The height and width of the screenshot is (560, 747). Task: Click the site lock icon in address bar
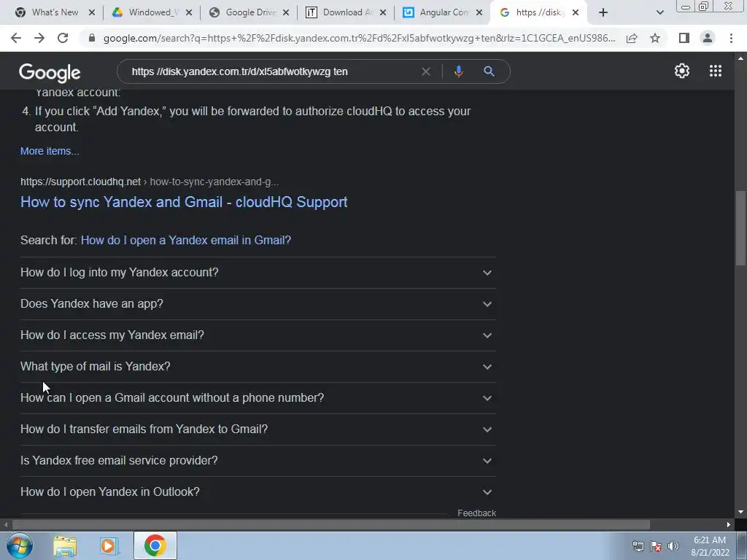pyautogui.click(x=92, y=38)
